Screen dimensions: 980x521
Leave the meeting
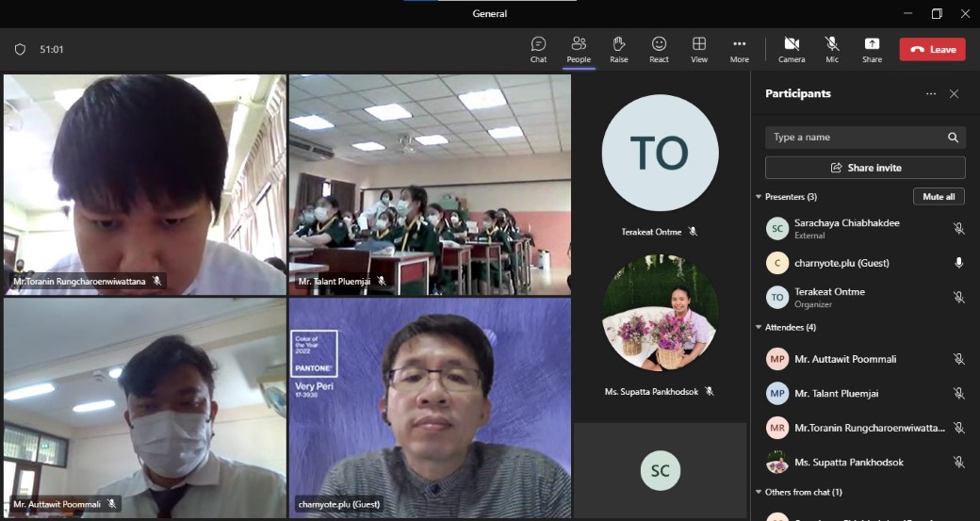(932, 49)
